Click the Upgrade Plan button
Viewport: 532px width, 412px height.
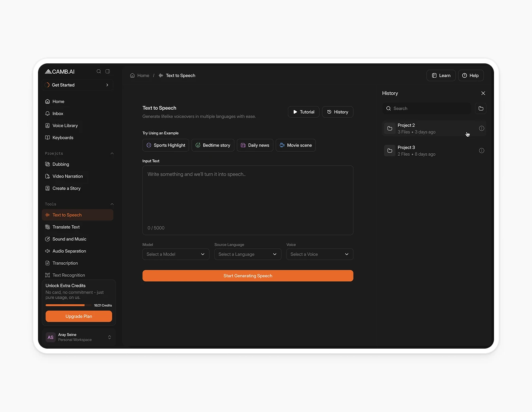(x=78, y=316)
